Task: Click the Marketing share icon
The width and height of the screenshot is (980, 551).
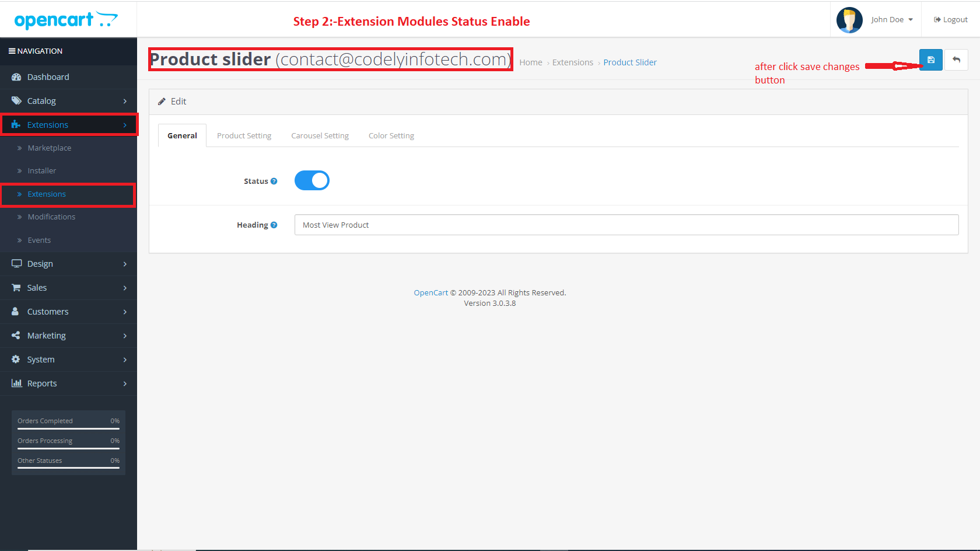Action: tap(16, 336)
